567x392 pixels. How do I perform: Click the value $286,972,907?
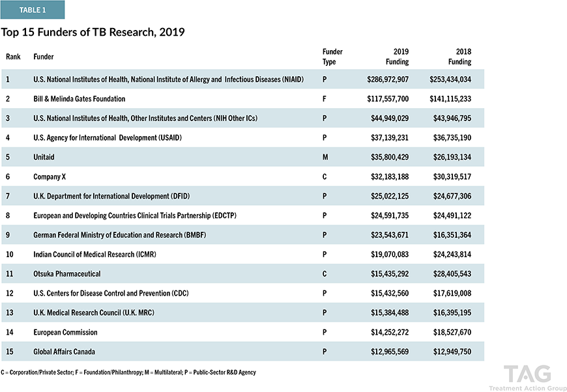(388, 79)
